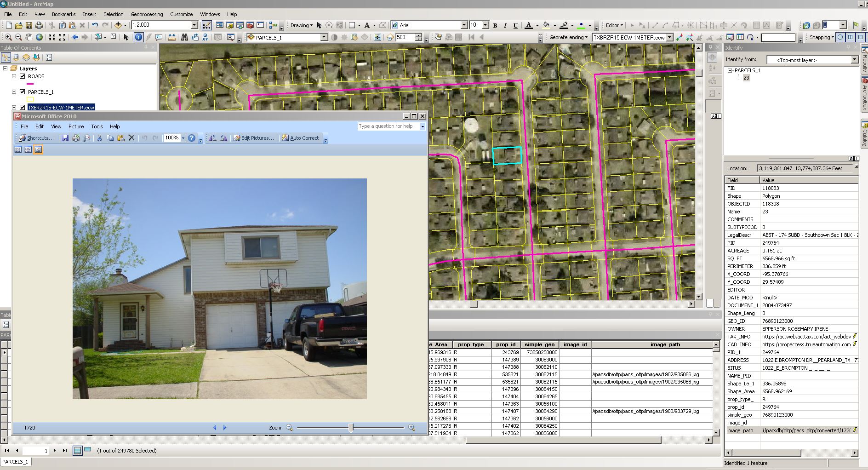
Task: Delete picture with the X icon
Action: click(131, 138)
